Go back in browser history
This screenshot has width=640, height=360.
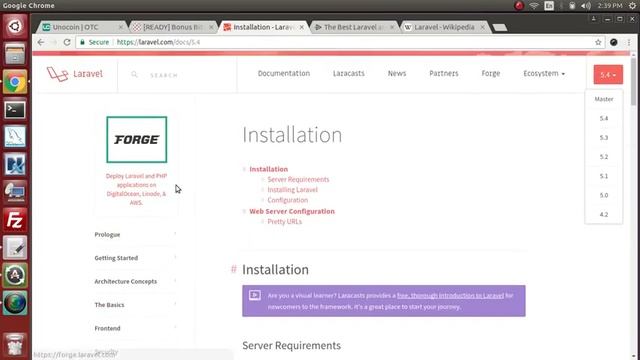coord(41,42)
